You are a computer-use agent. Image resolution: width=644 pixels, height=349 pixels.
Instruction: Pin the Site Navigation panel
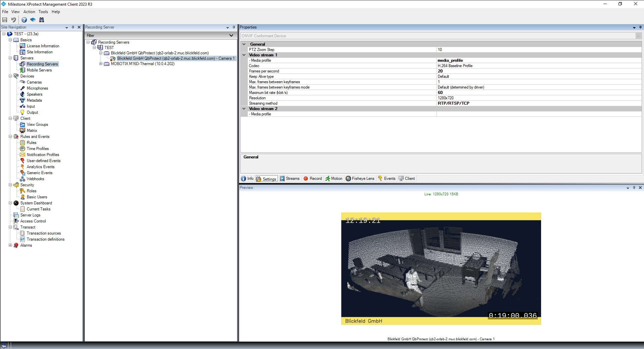tap(73, 27)
